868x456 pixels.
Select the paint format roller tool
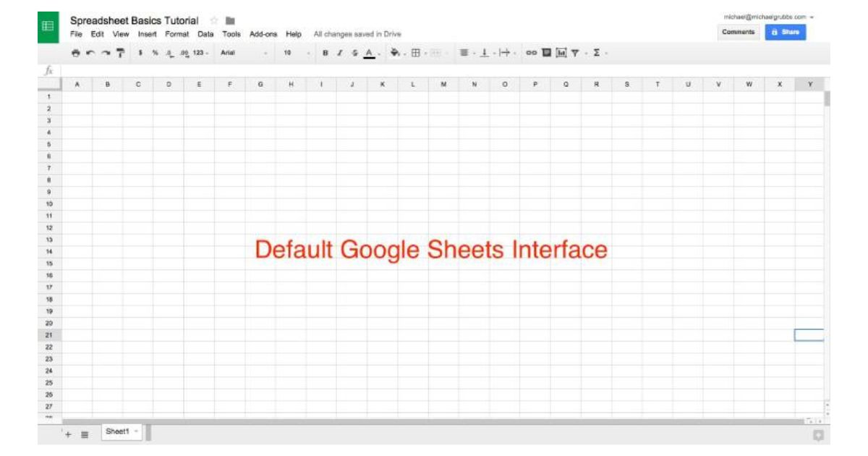(120, 53)
